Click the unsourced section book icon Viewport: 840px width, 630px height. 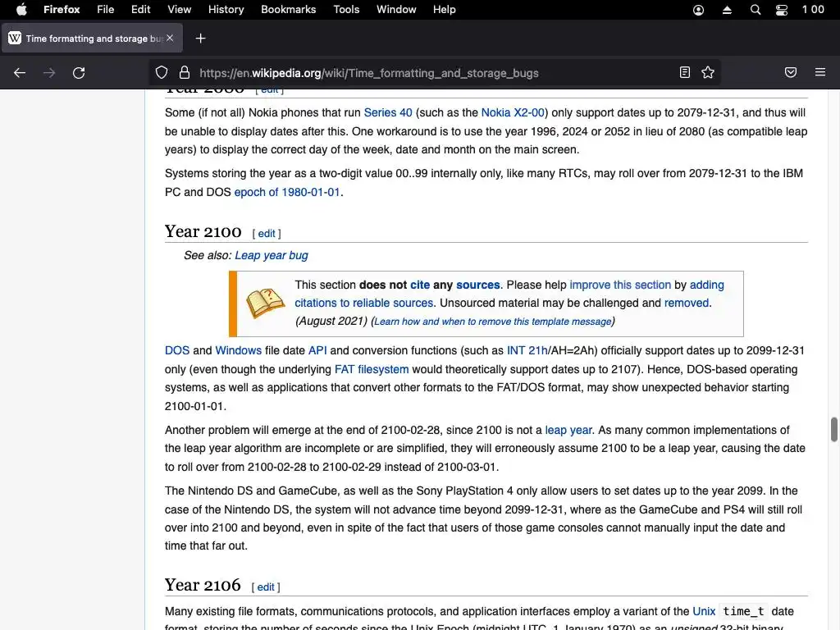[x=265, y=304]
